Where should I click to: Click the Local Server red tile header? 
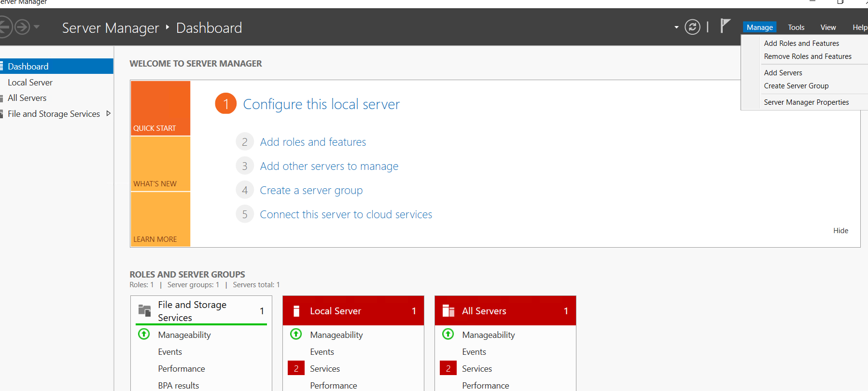point(353,311)
